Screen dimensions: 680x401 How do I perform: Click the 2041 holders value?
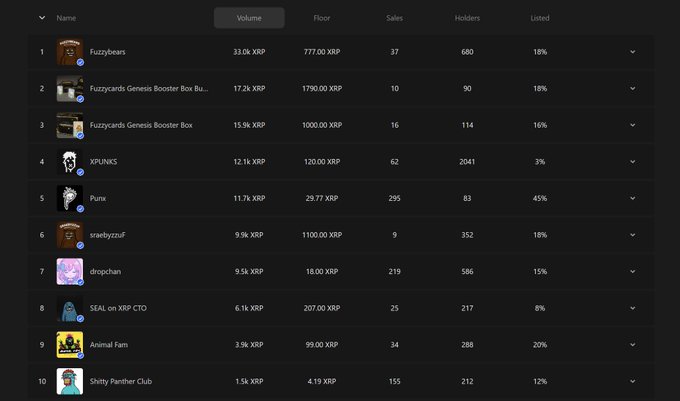click(467, 162)
